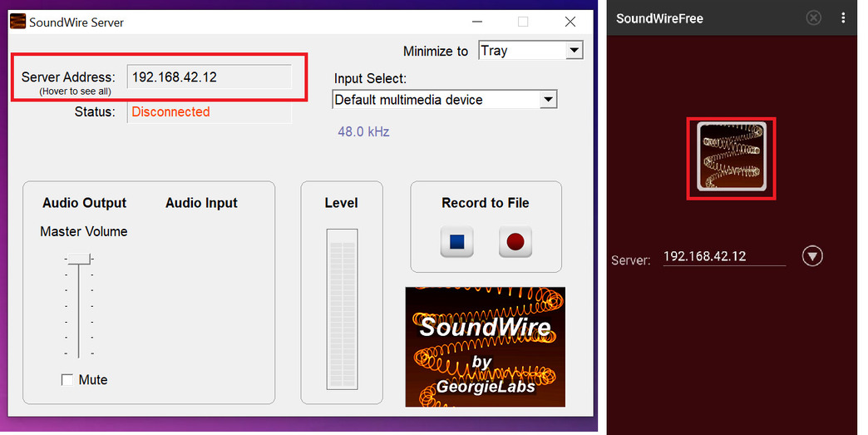The height and width of the screenshot is (435, 868).
Task: Click the SoundWireFree app title
Action: (659, 18)
